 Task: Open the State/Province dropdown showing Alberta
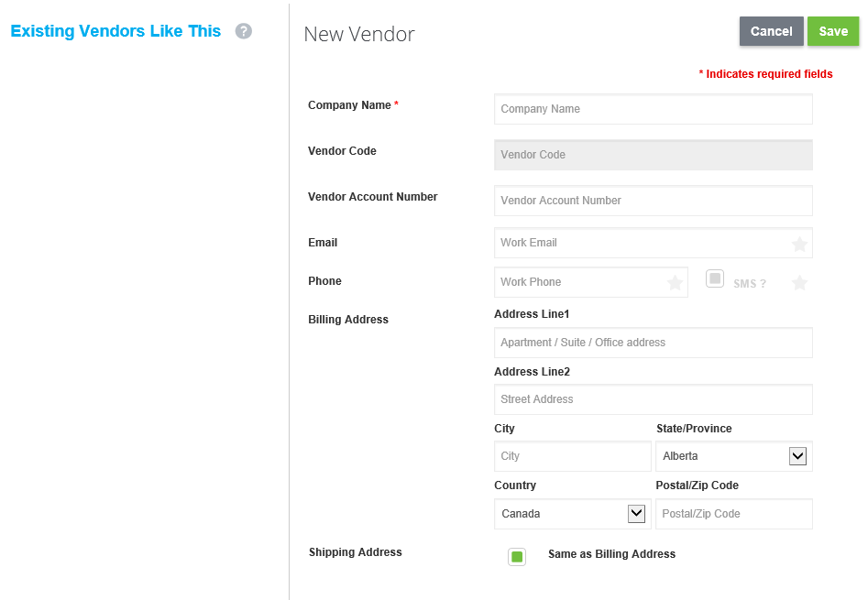[734, 456]
